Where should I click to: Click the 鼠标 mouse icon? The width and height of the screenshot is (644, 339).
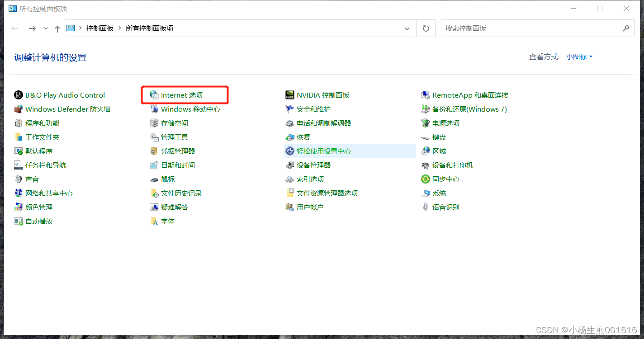pos(154,179)
